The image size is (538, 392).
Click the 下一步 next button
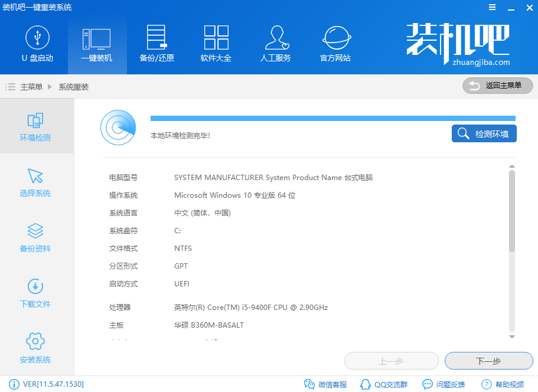point(488,361)
